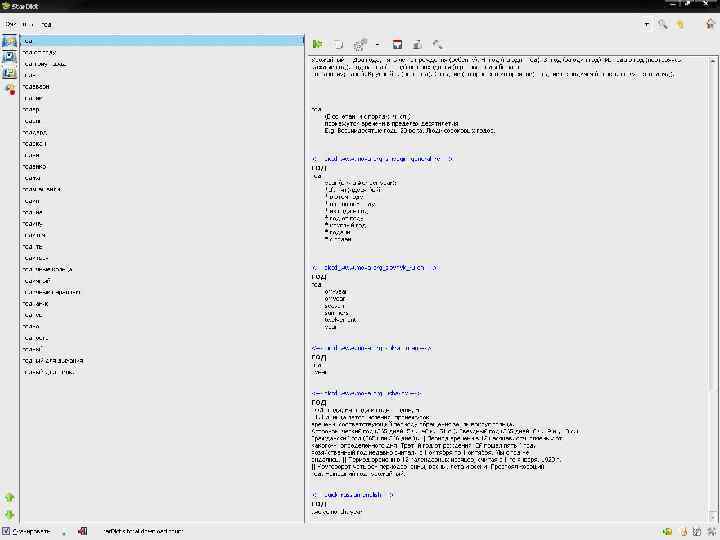Image resolution: width=720 pixels, height=540 pixels.
Task: Click the green icon at status bar right
Action: coord(667,532)
